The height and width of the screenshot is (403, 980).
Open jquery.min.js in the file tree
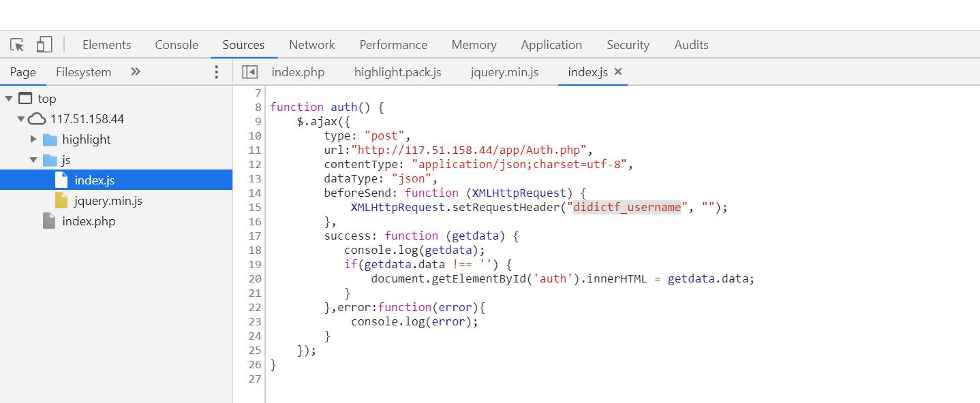click(108, 201)
